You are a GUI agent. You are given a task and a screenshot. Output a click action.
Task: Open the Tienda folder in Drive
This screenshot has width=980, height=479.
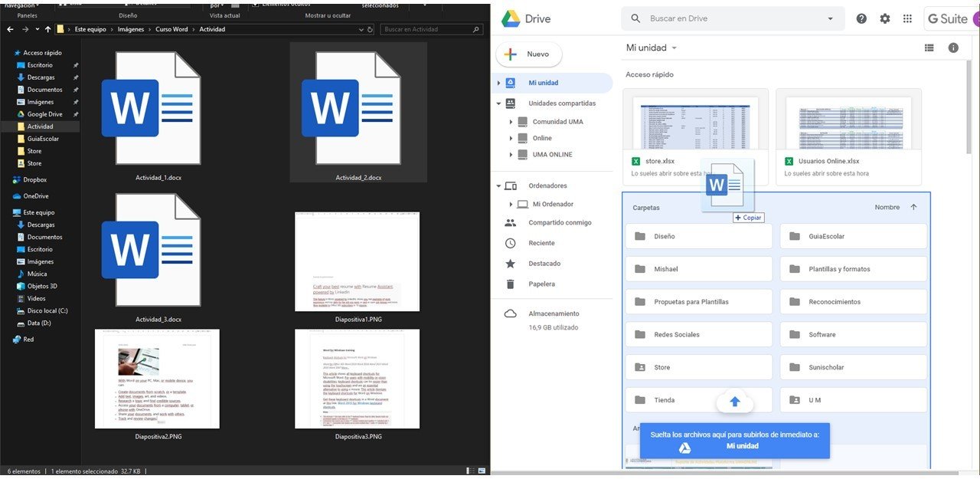tap(698, 400)
